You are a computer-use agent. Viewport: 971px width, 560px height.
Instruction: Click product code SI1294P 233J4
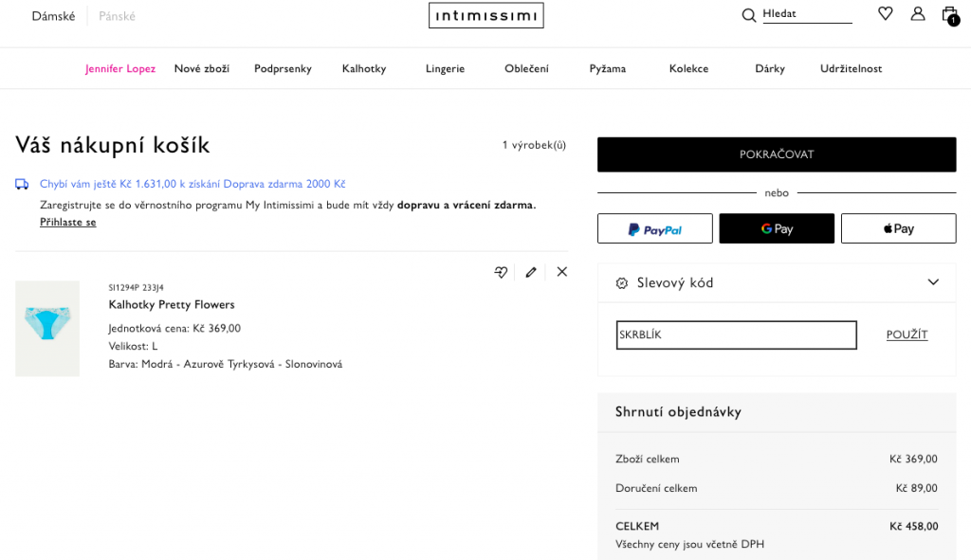tap(137, 288)
